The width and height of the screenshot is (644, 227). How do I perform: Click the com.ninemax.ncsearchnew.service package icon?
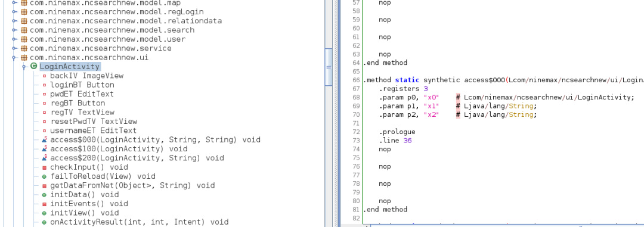tap(24, 48)
